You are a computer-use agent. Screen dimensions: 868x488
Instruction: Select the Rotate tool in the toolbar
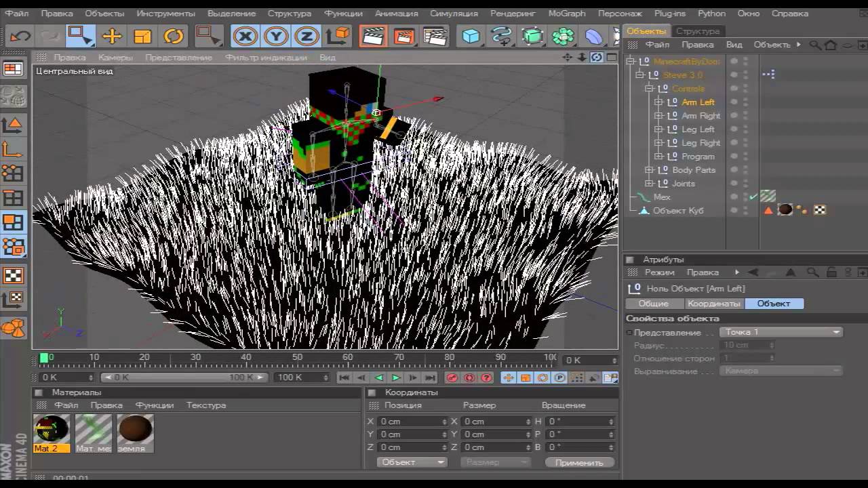(x=174, y=37)
